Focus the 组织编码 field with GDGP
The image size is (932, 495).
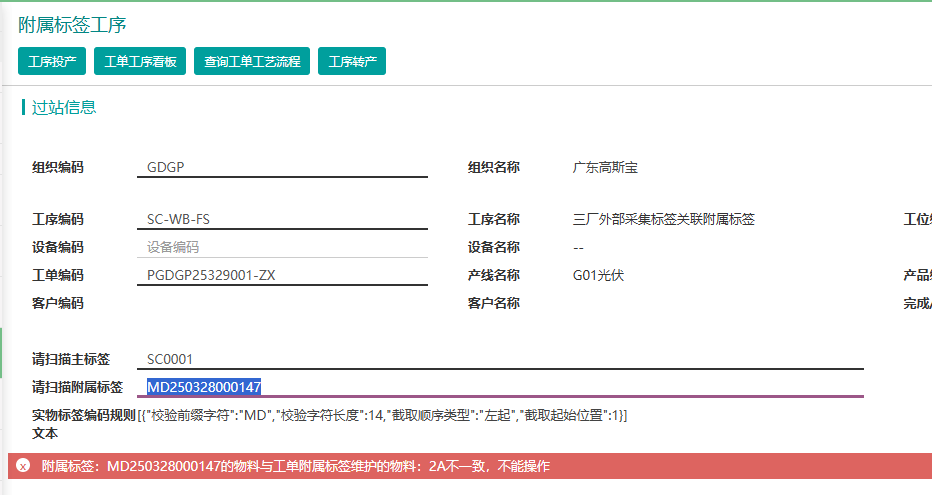click(x=282, y=168)
